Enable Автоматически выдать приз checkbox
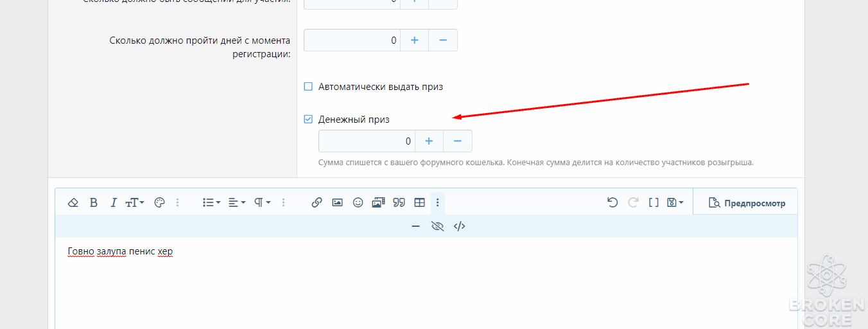868x329 pixels. pos(308,87)
